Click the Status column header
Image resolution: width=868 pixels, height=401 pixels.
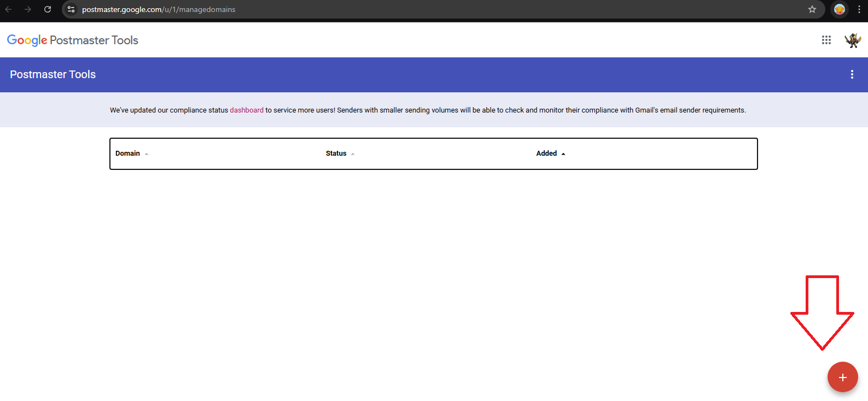pos(336,154)
